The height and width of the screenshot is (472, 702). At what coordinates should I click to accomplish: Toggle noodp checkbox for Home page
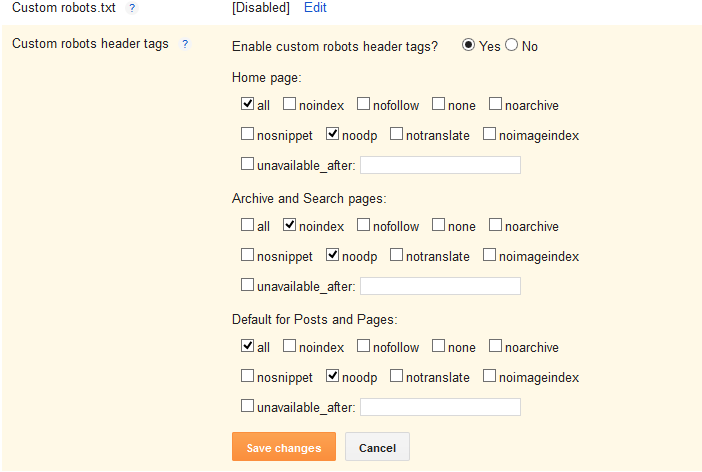tap(332, 134)
